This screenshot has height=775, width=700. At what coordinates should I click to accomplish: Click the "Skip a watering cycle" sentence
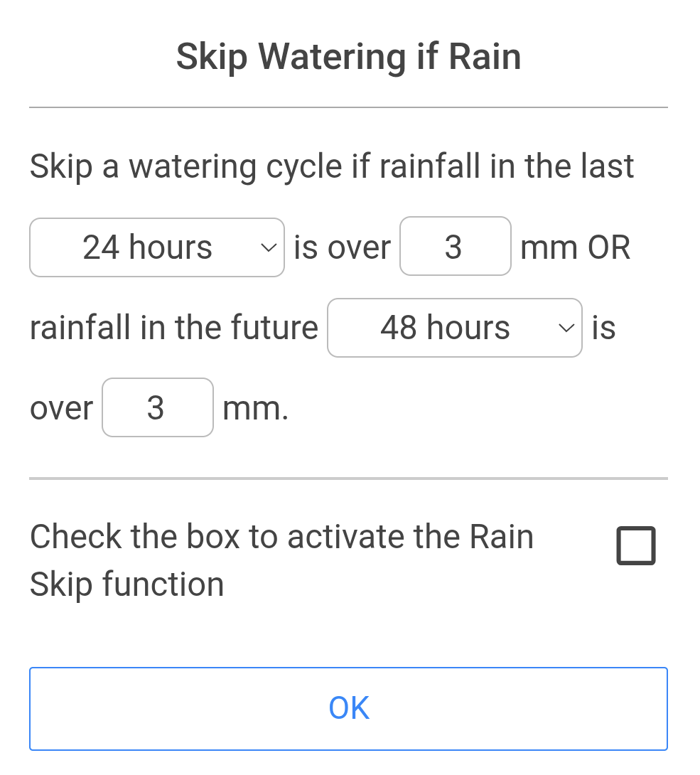[x=331, y=166]
